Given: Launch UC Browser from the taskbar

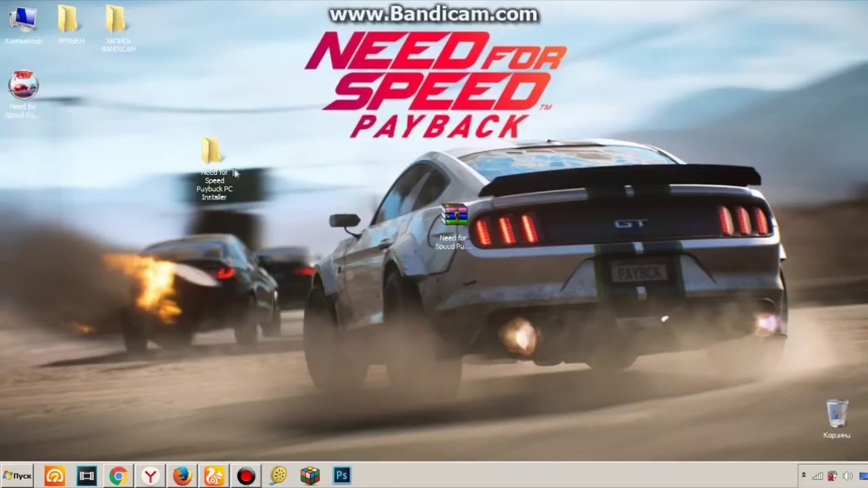Looking at the screenshot, I should [x=214, y=476].
